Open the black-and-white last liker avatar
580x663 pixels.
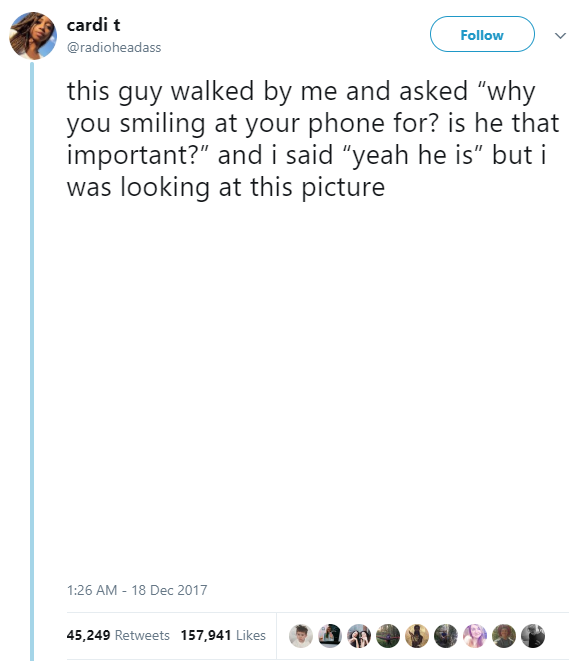click(533, 636)
